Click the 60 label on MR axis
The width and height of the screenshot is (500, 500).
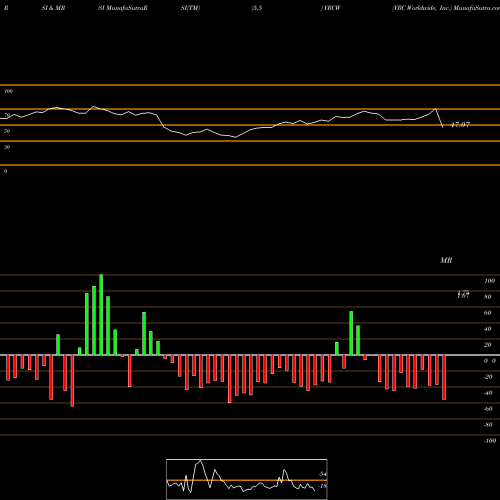488,313
